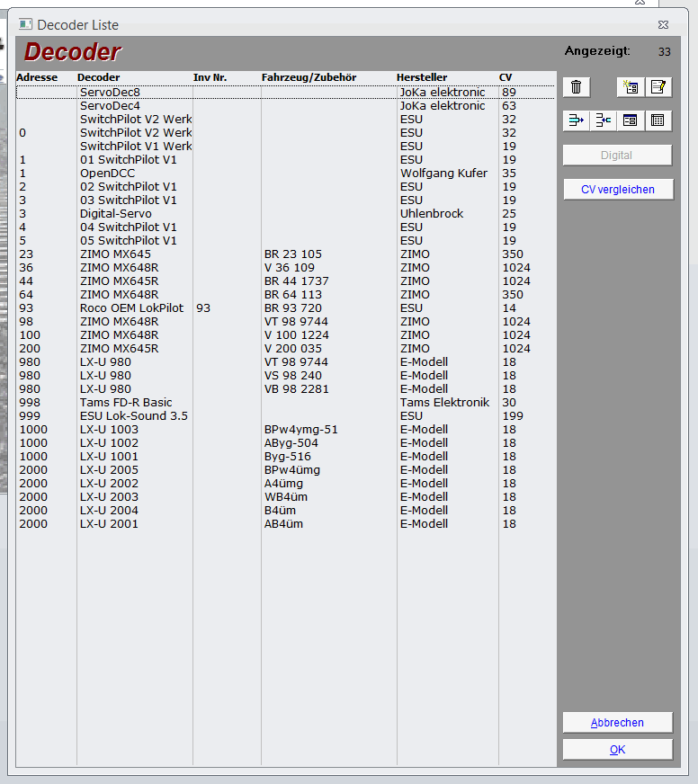Close the Decoder Liste dialog
The height and width of the screenshot is (784, 698).
coord(664,24)
